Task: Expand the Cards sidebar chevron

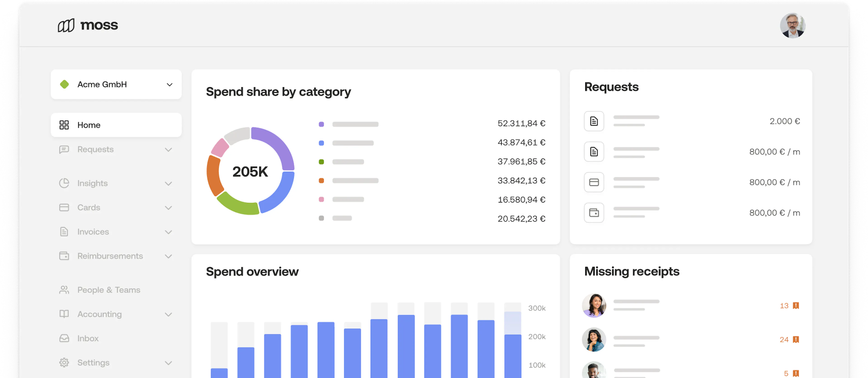Action: (168, 208)
